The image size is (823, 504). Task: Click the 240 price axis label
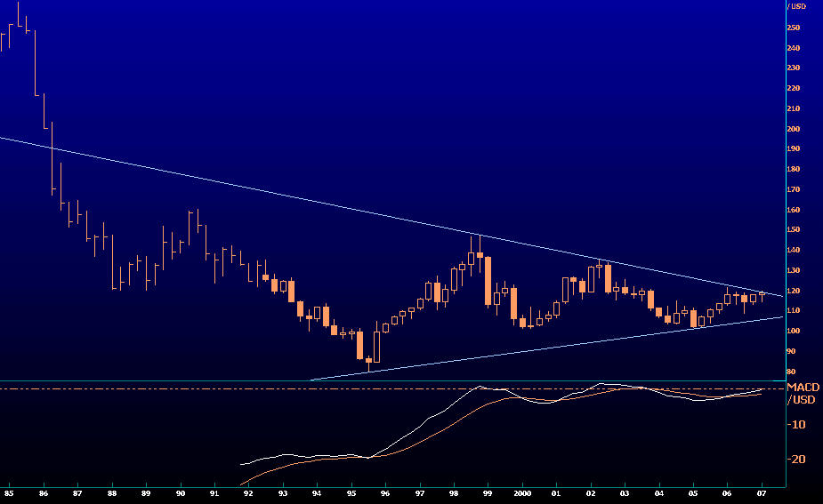[794, 48]
